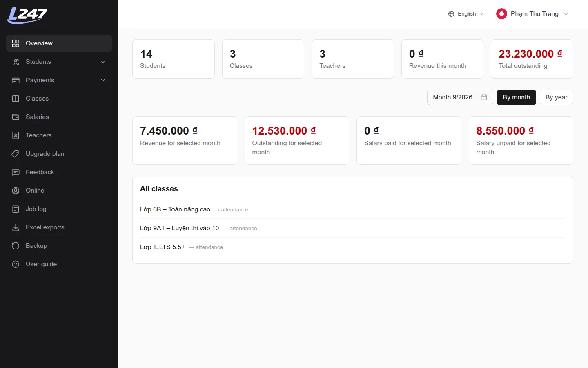The width and height of the screenshot is (588, 368).
Task: Click the Lớp 9A1 – Luyện thi vào 10 name
Action: [x=179, y=228]
